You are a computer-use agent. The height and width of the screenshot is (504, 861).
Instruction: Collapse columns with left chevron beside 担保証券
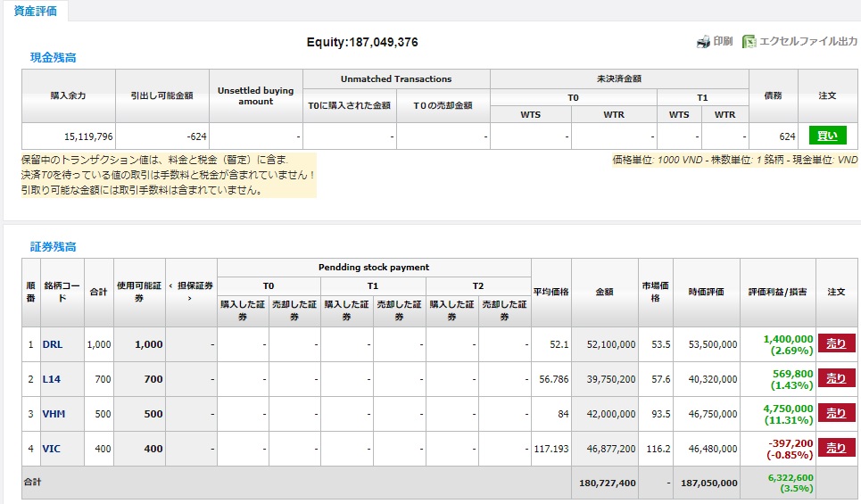point(170,285)
